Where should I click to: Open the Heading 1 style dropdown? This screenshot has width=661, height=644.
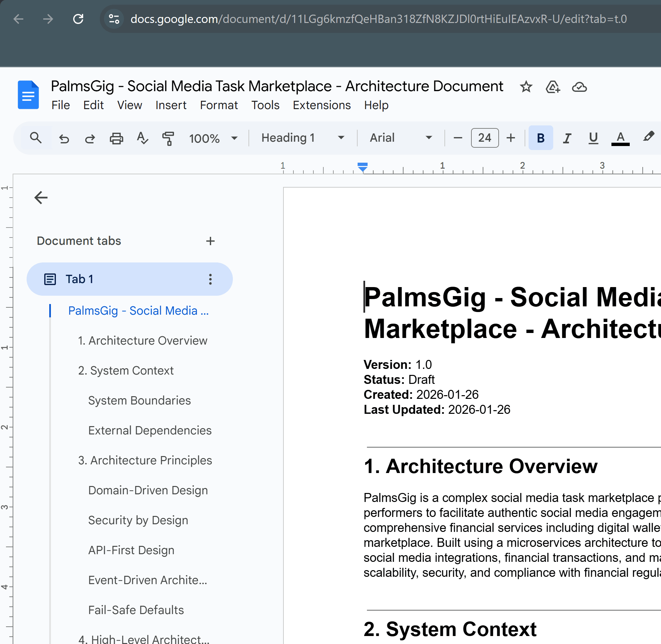302,138
